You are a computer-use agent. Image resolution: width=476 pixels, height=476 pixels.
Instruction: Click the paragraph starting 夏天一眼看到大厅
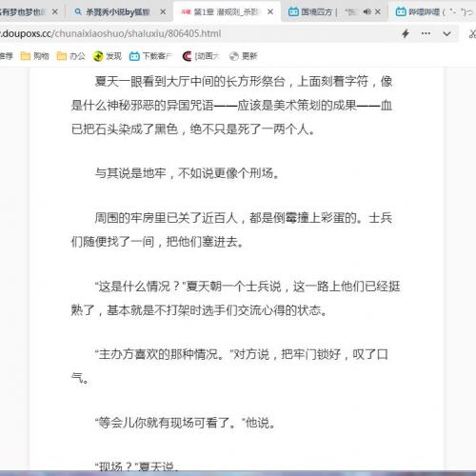(x=231, y=106)
